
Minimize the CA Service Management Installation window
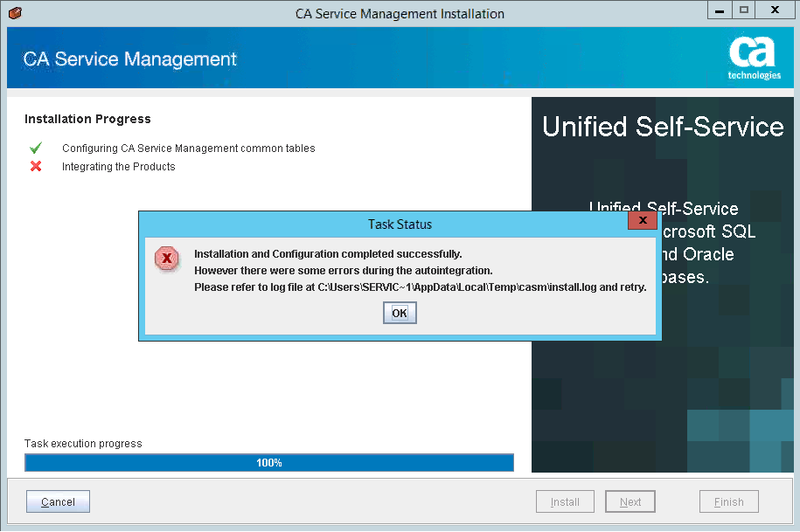coord(719,10)
